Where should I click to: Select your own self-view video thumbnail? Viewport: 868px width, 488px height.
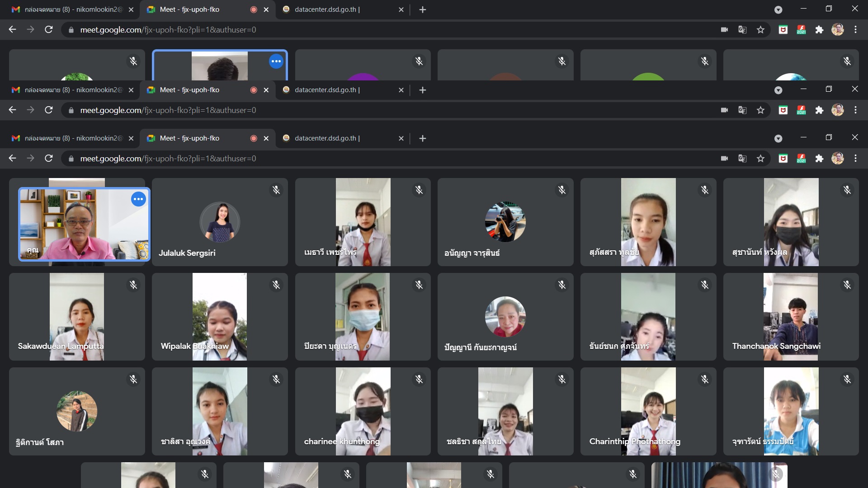[x=84, y=224]
